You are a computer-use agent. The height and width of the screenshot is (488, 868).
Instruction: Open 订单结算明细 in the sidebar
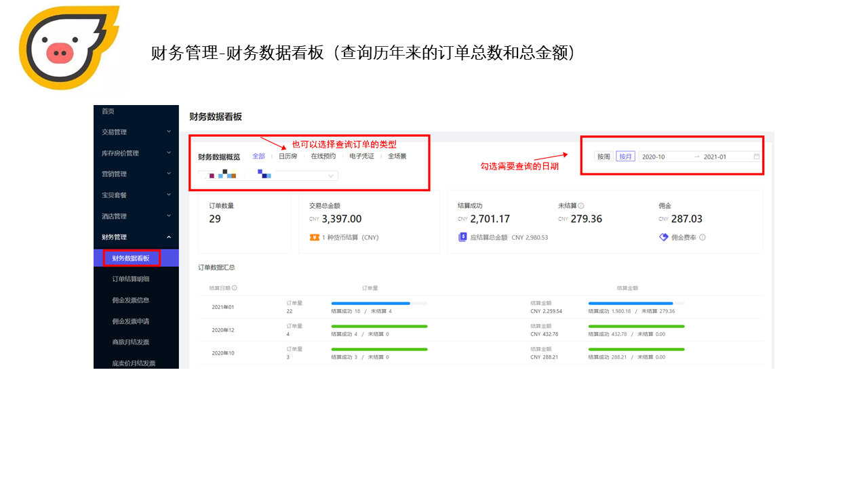point(131,279)
